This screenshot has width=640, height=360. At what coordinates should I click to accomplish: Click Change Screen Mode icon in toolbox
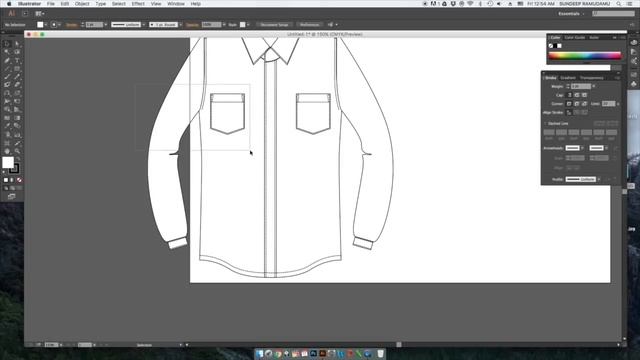[x=11, y=196]
